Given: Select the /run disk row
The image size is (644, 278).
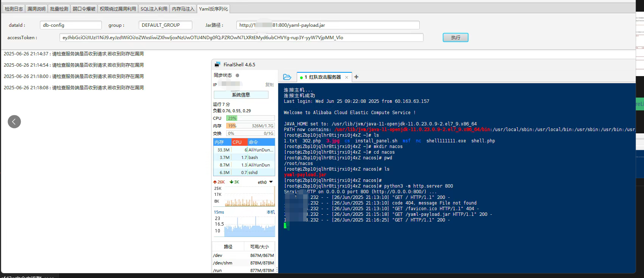Looking at the screenshot, I should pos(244,270).
